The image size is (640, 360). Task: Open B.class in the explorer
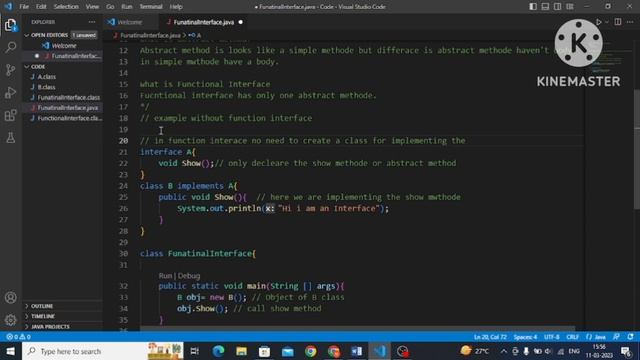tap(46, 87)
